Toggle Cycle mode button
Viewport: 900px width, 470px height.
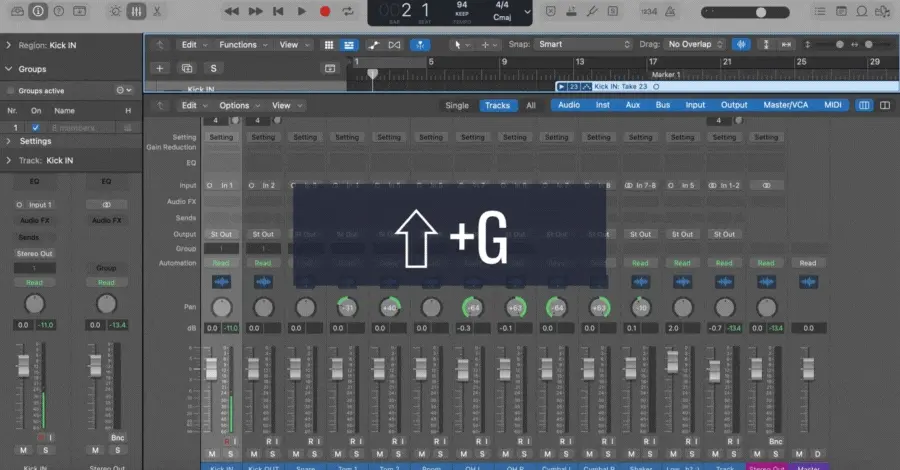pyautogui.click(x=348, y=11)
